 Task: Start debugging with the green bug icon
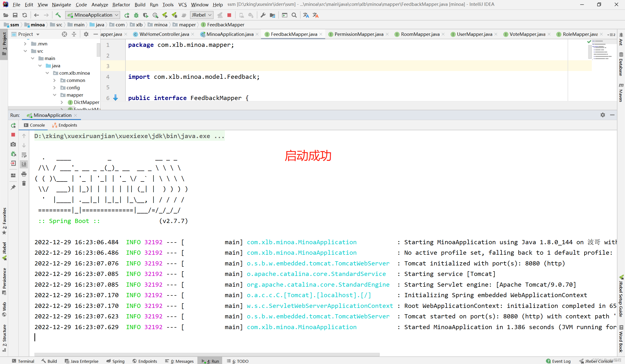(136, 15)
